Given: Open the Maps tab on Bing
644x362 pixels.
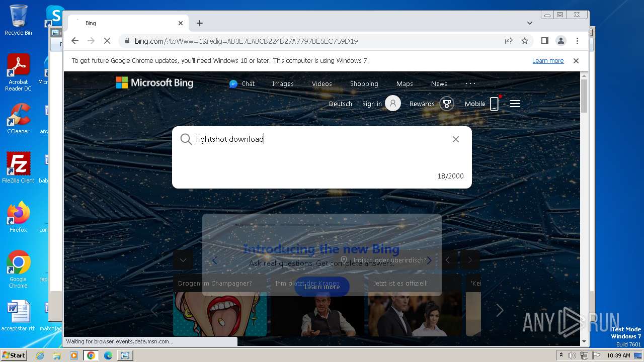Looking at the screenshot, I should [405, 84].
